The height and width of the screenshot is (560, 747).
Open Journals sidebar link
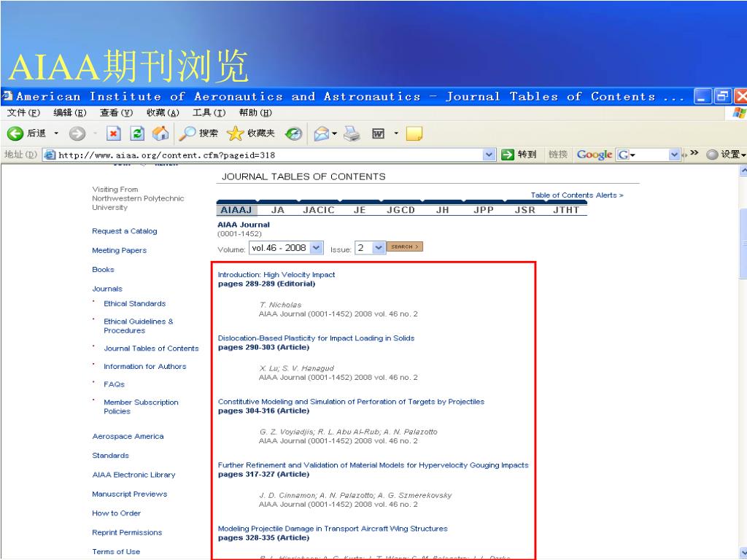[x=107, y=289]
